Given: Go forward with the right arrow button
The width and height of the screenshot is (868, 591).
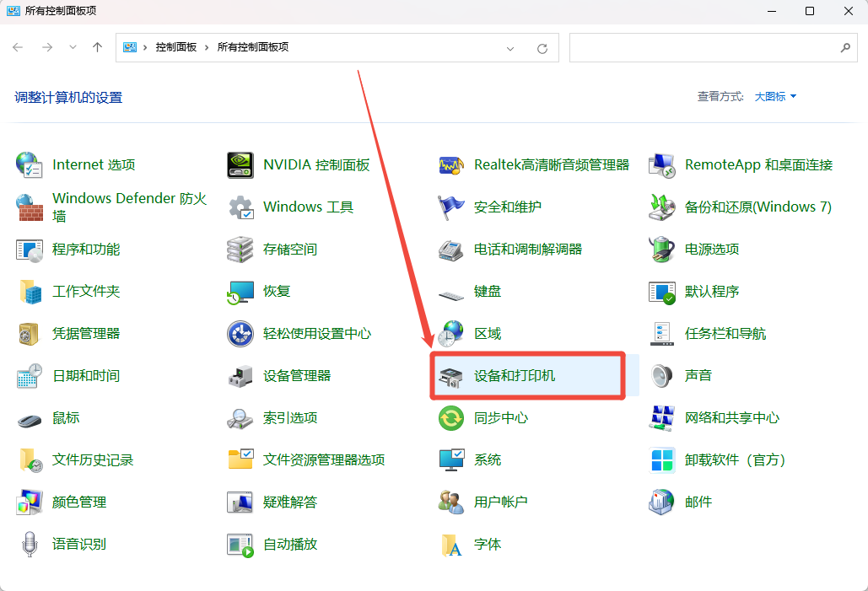Looking at the screenshot, I should (x=47, y=47).
